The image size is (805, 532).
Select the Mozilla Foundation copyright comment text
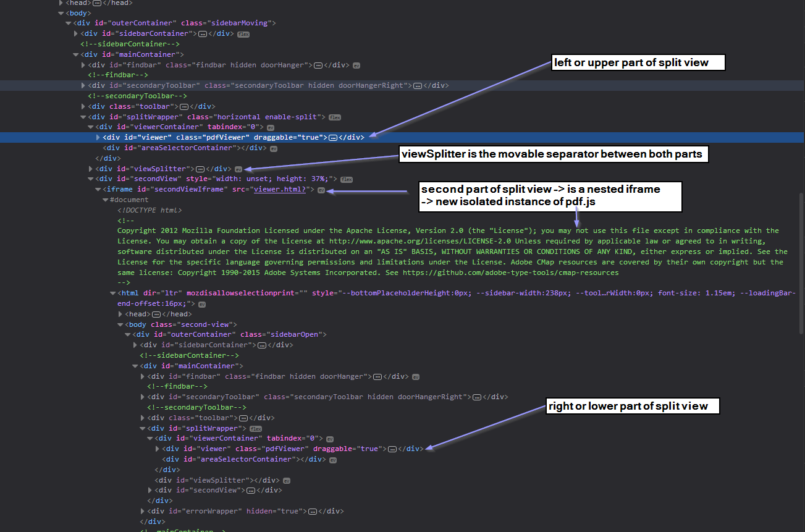click(452, 251)
